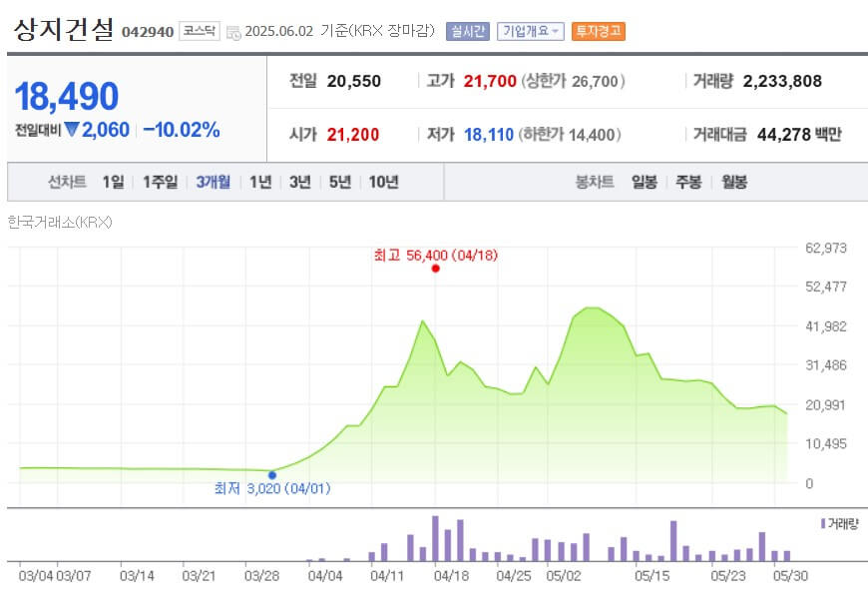Select the 3년 period tab
The image size is (868, 598).
point(298,183)
